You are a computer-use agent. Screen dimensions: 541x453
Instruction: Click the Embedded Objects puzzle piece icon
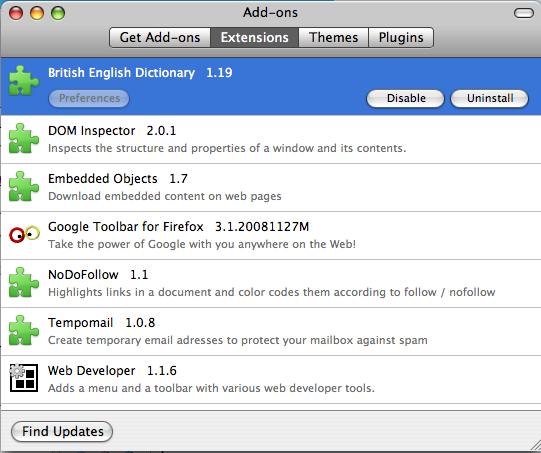click(24, 186)
